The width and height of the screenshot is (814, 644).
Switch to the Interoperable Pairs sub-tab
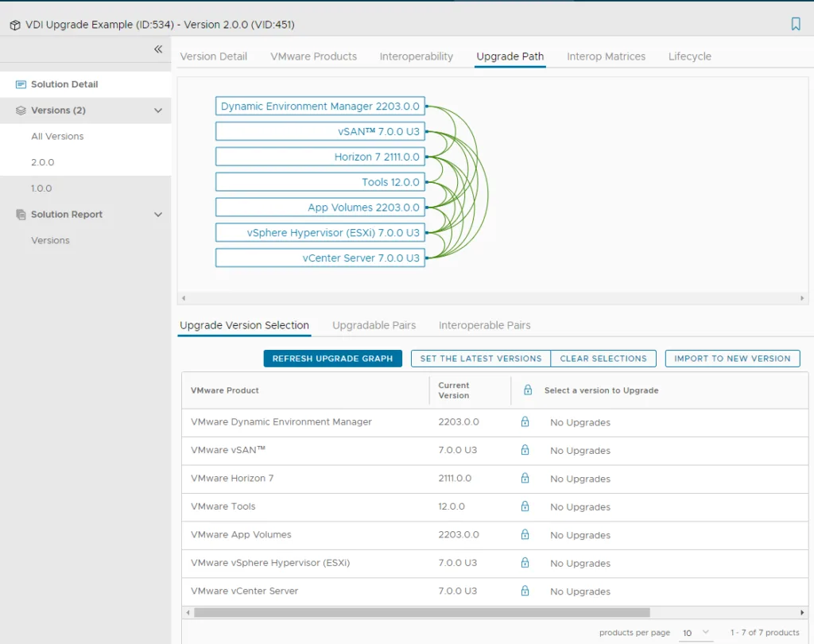484,325
